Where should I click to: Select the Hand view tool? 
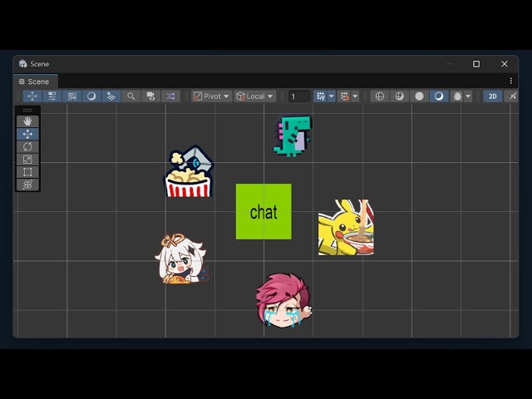27,121
